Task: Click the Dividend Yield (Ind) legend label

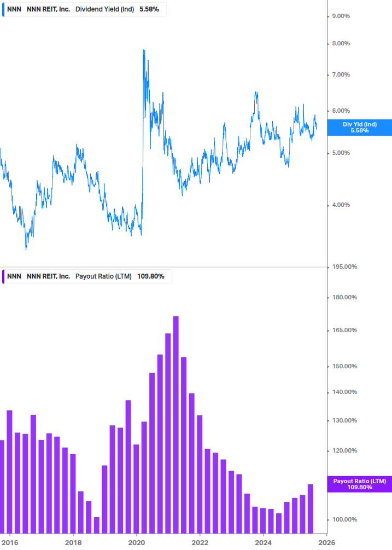Action: (x=105, y=9)
